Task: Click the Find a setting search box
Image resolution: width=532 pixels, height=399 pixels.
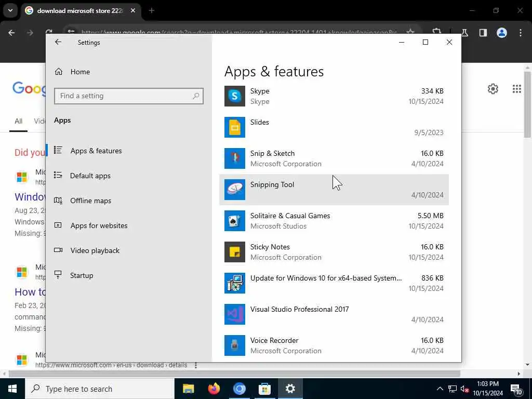Action: (129, 96)
